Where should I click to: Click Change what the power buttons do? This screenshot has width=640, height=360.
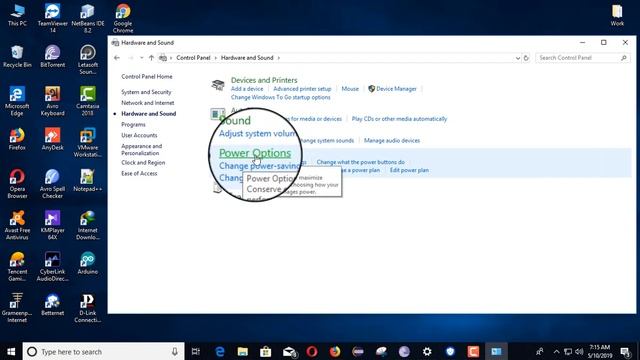[x=360, y=162]
